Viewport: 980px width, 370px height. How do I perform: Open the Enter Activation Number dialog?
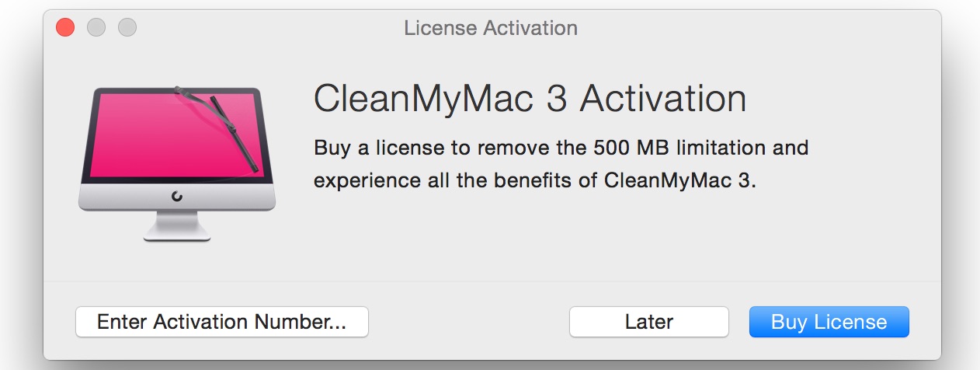(222, 322)
